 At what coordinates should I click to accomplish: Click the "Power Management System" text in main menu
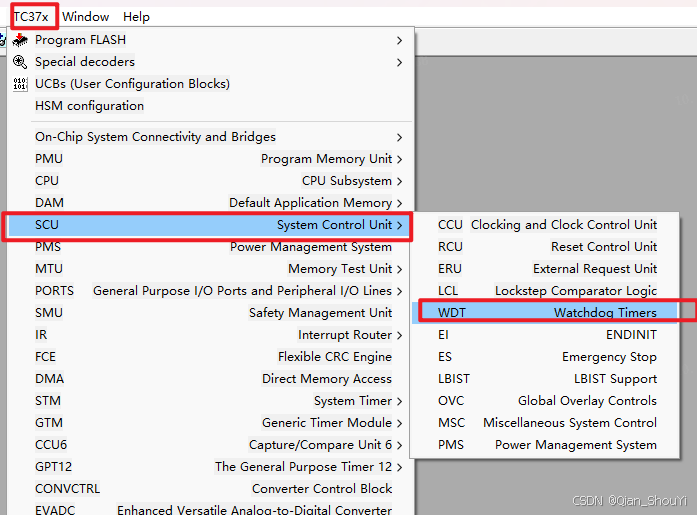pos(311,247)
